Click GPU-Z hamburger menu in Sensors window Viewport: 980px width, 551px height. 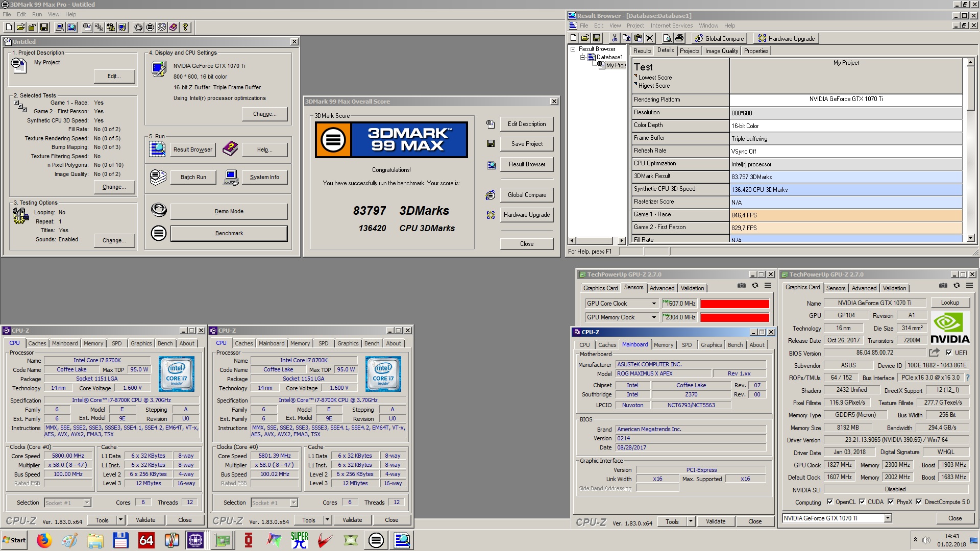(x=768, y=286)
